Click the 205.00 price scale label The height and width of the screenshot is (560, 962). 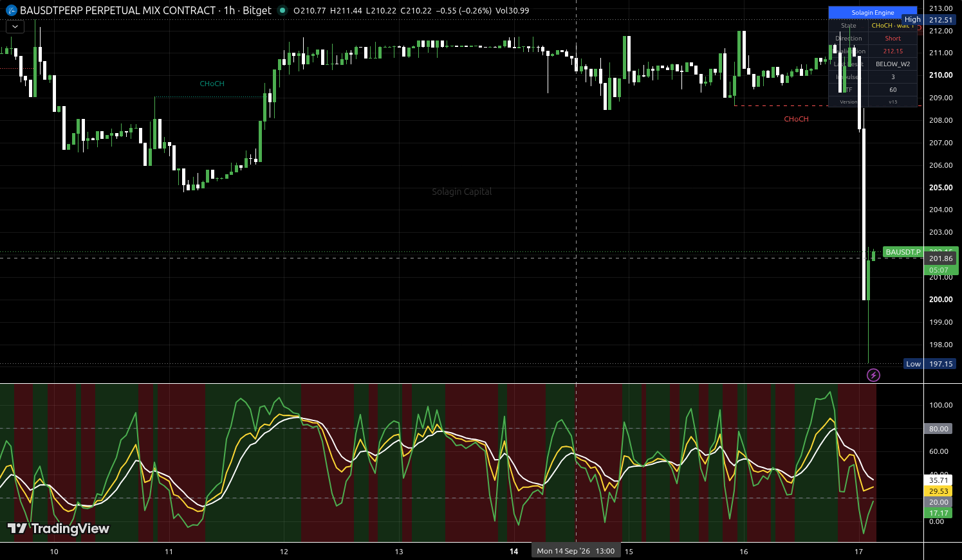click(941, 188)
